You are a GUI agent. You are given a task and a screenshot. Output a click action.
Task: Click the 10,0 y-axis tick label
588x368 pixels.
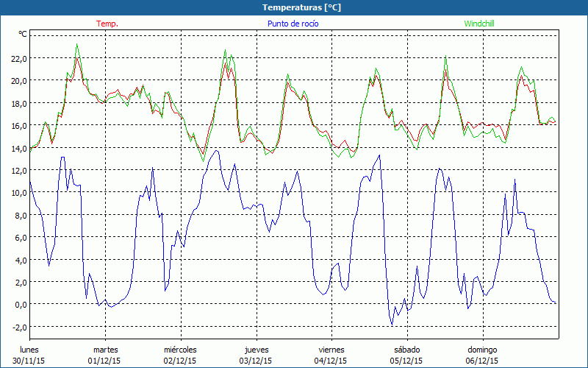[x=18, y=193]
